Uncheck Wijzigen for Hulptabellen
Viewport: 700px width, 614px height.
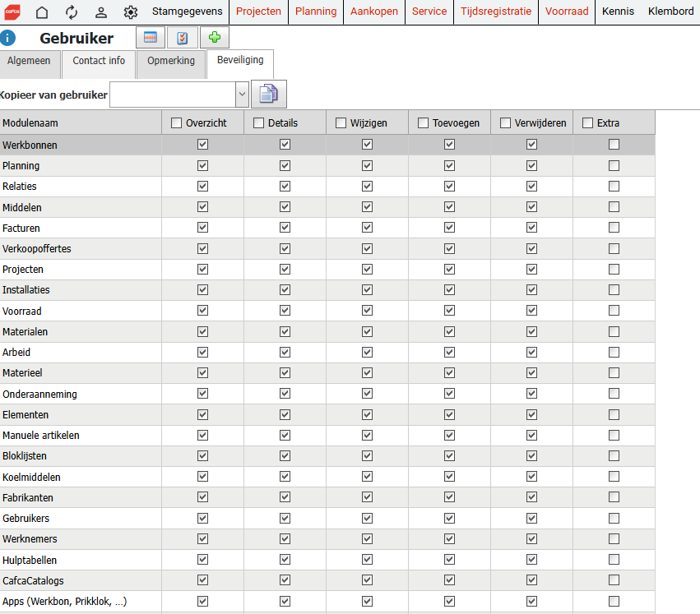[x=368, y=560]
